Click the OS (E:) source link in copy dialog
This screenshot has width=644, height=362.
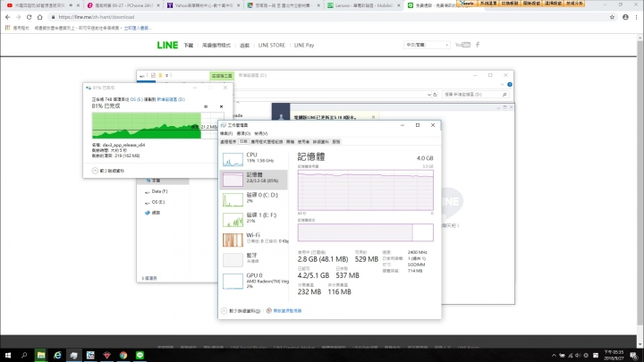coord(136,99)
